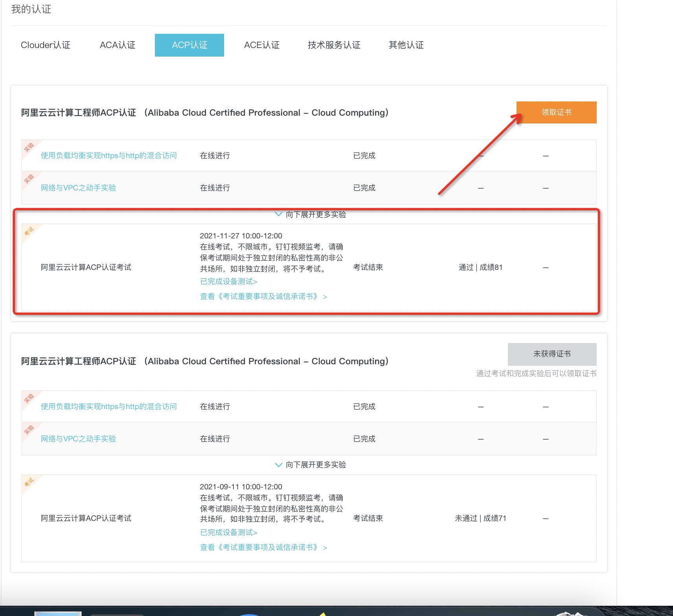Go to the ACE认证 tab

click(x=262, y=45)
